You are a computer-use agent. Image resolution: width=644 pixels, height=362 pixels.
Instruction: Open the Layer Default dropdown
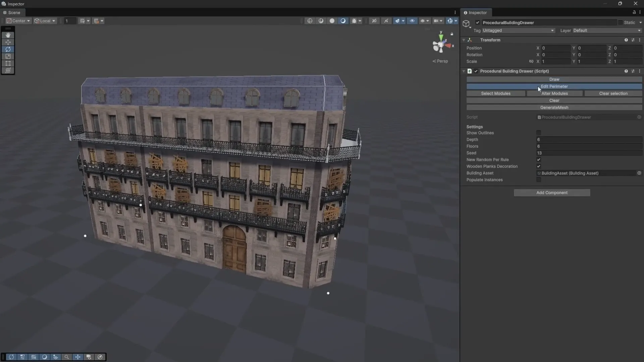coord(607,31)
